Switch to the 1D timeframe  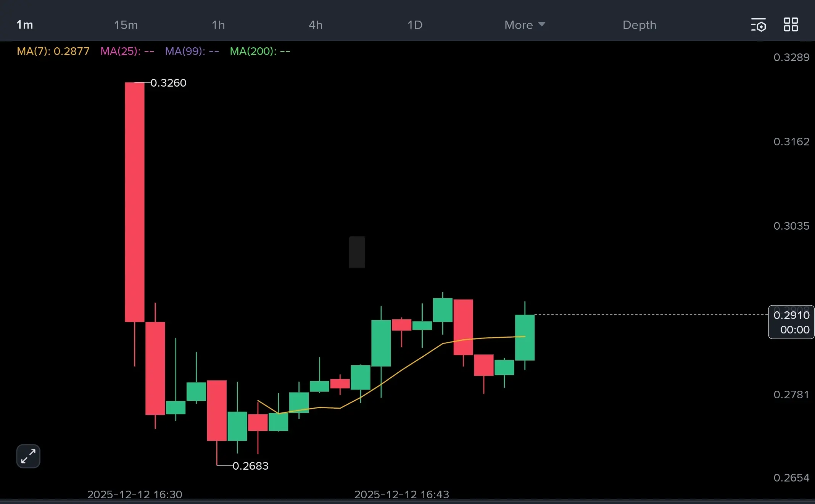(x=415, y=25)
